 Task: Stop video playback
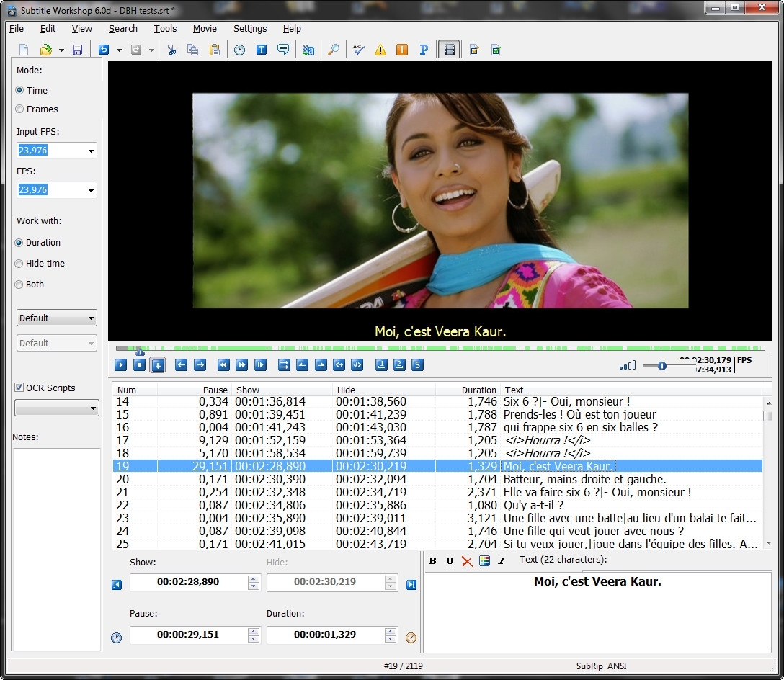point(140,365)
